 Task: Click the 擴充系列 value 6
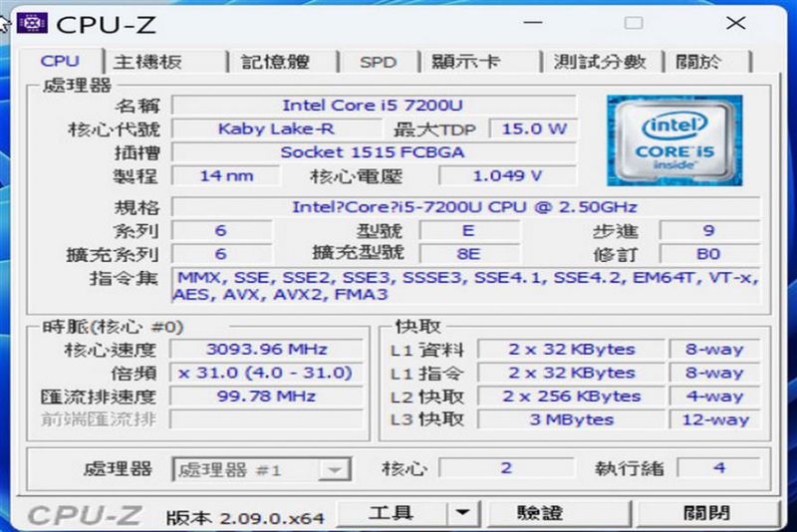(221, 254)
